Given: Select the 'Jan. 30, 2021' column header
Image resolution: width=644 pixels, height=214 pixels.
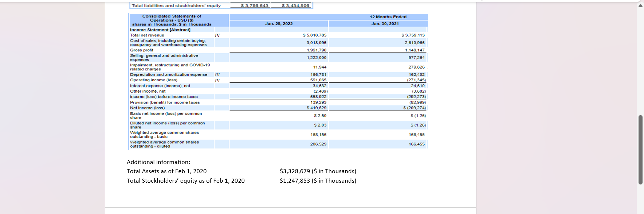Looking at the screenshot, I should point(385,24).
